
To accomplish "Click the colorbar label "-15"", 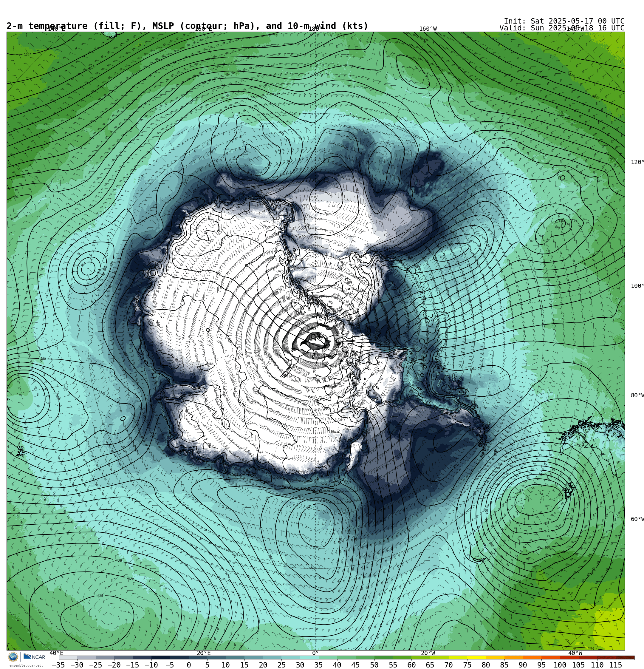I will (132, 665).
